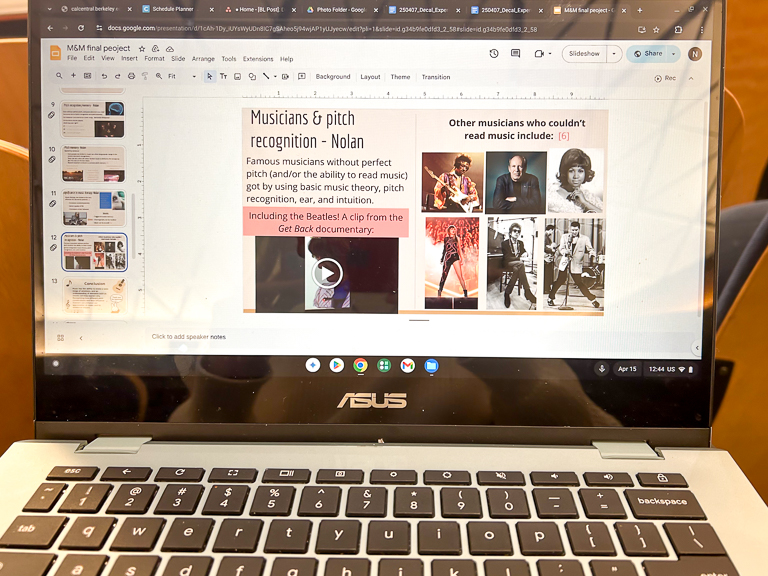Open the File menu
Image resolution: width=768 pixels, height=576 pixels.
[72, 58]
